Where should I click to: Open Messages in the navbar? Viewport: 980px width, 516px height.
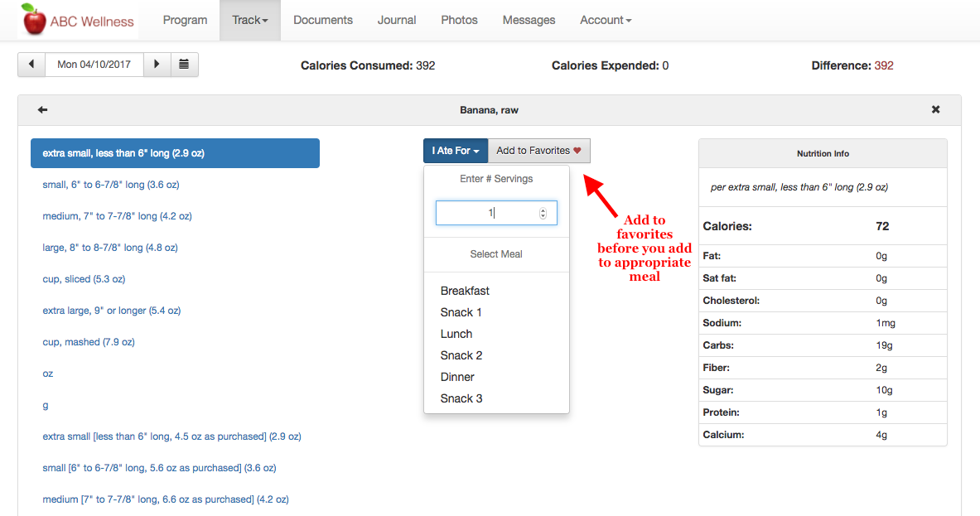[x=529, y=20]
